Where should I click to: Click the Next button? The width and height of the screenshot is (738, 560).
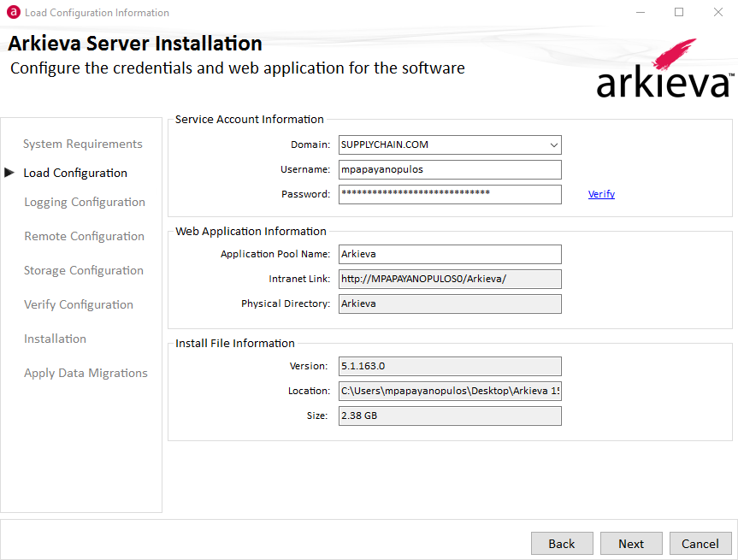point(631,544)
